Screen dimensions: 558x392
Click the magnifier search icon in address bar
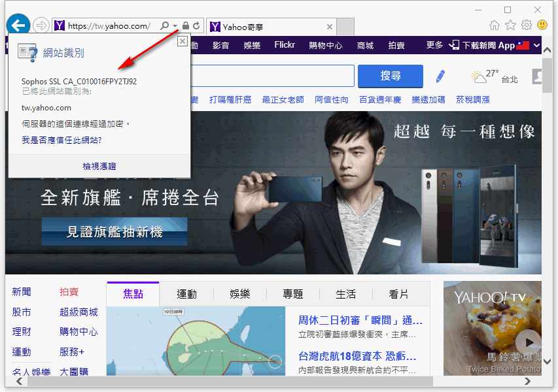164,25
